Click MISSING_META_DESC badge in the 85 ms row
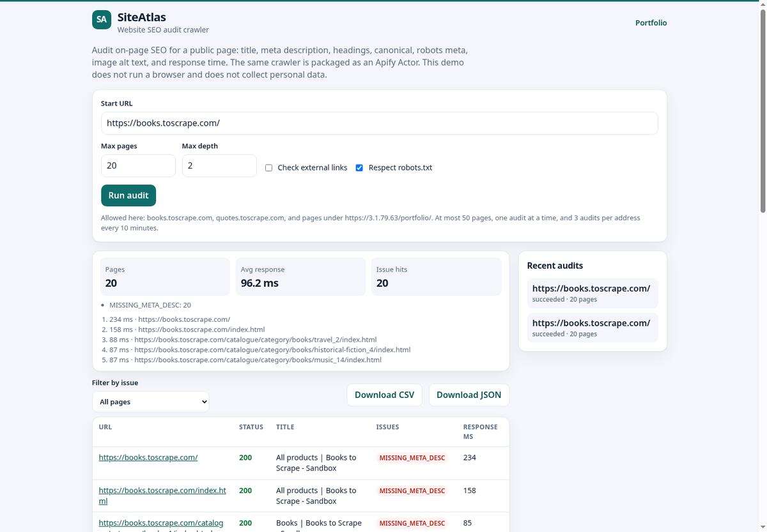The height and width of the screenshot is (532, 767). (x=412, y=524)
